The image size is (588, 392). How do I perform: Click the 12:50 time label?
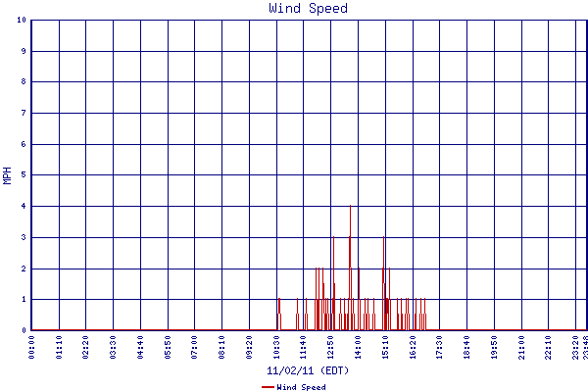point(331,347)
